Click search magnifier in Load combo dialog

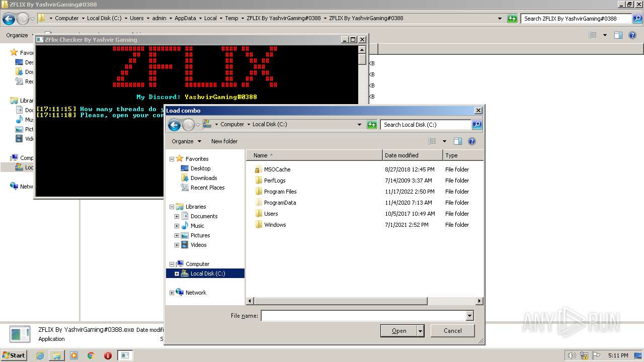tap(477, 125)
